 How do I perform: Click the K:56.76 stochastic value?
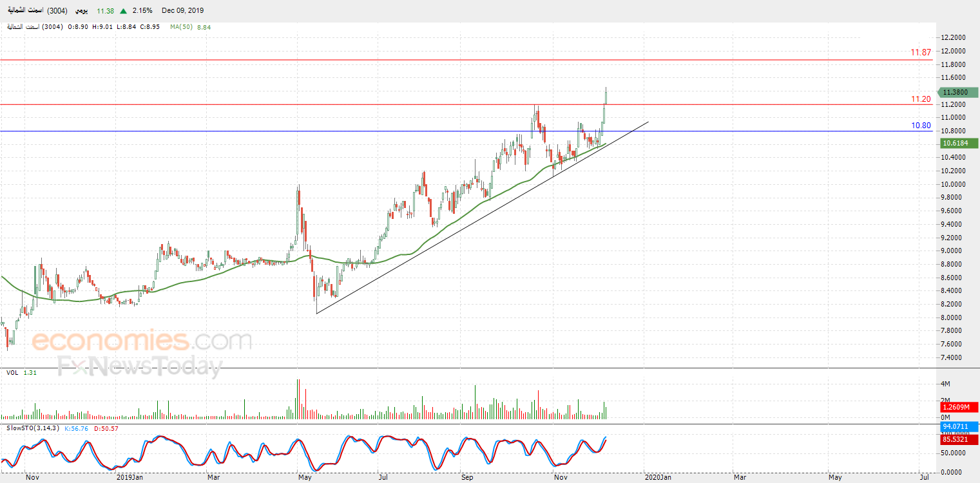(77, 428)
